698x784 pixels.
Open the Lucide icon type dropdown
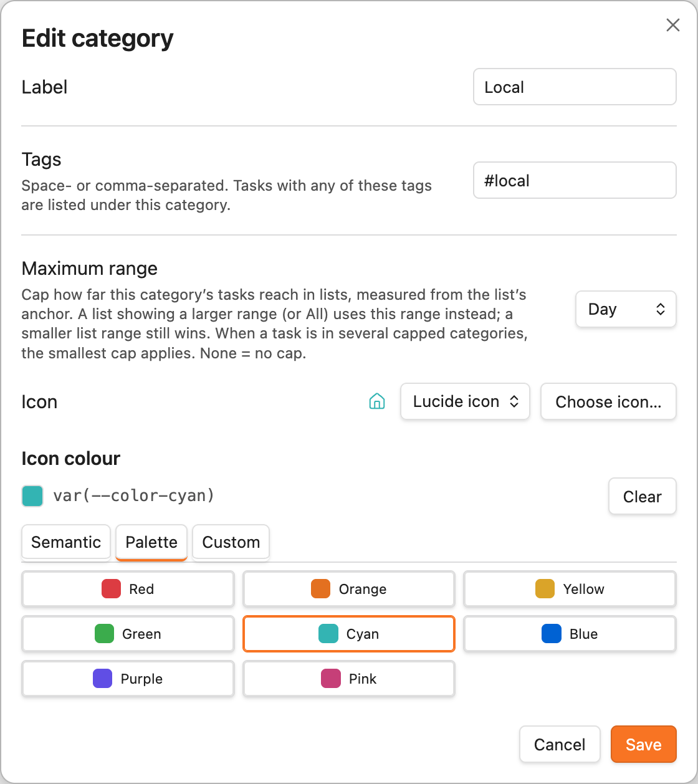(x=465, y=401)
